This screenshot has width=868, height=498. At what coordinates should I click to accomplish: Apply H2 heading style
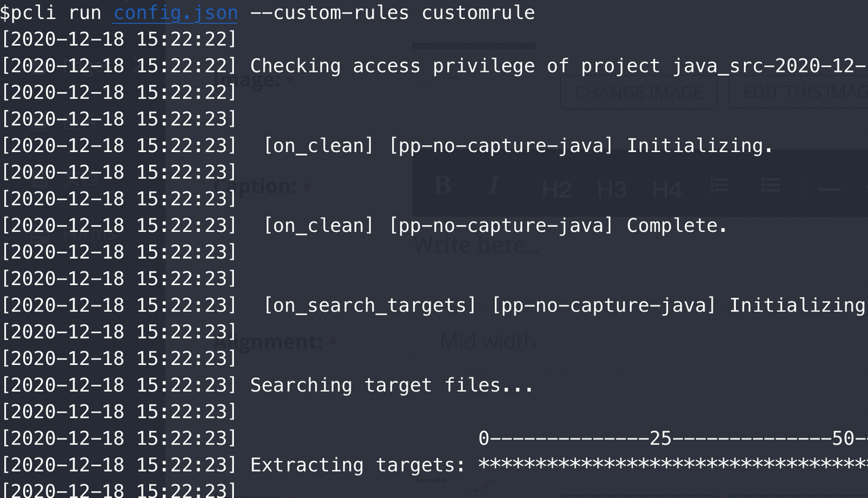pyautogui.click(x=556, y=189)
